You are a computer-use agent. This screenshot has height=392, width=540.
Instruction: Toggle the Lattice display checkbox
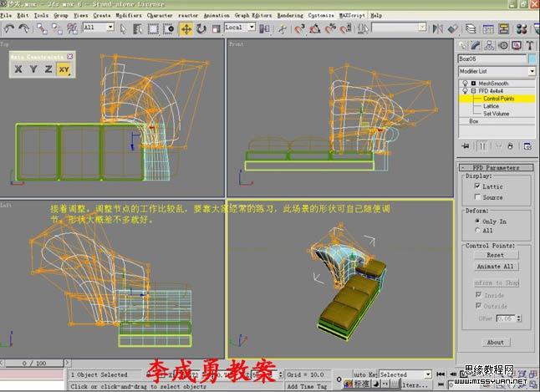click(477, 186)
